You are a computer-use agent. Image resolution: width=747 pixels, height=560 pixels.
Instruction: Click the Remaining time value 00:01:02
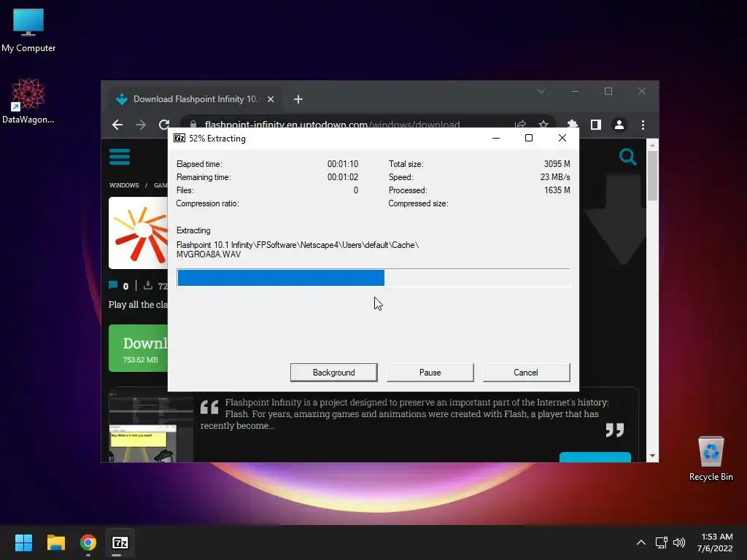343,177
